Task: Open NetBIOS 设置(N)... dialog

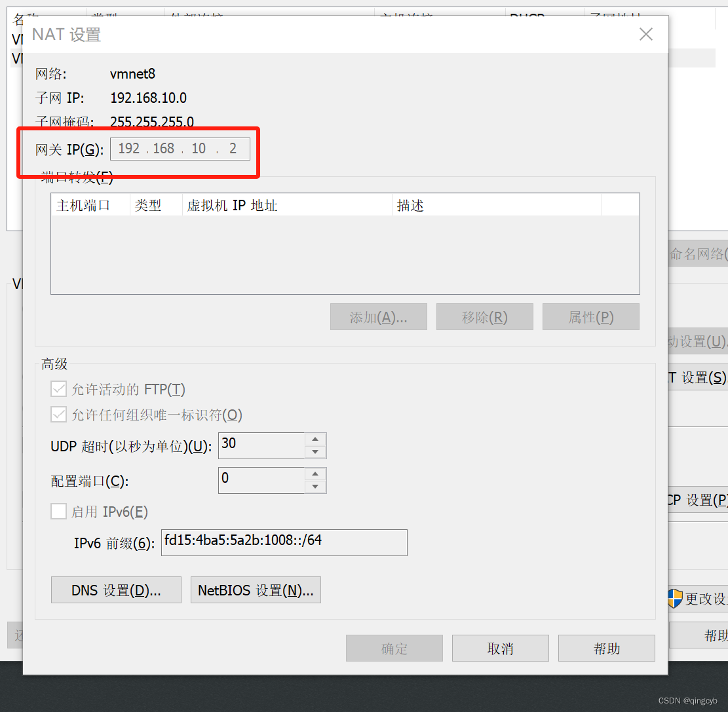Action: (256, 590)
